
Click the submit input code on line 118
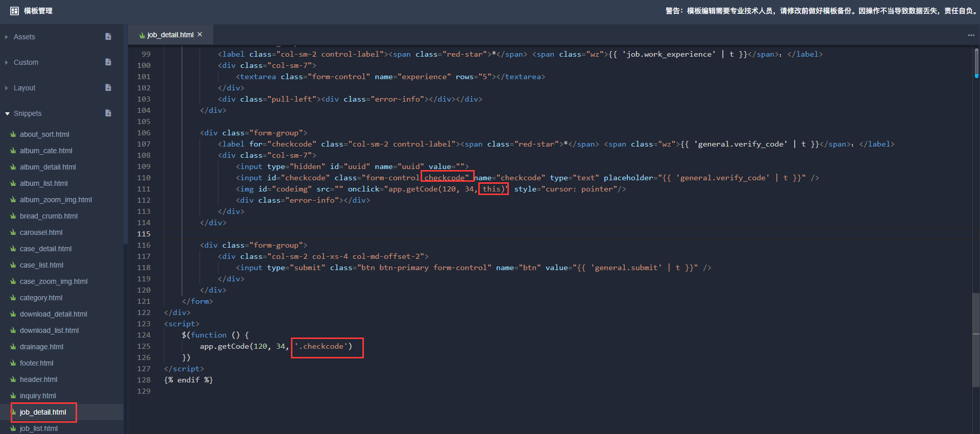click(473, 268)
